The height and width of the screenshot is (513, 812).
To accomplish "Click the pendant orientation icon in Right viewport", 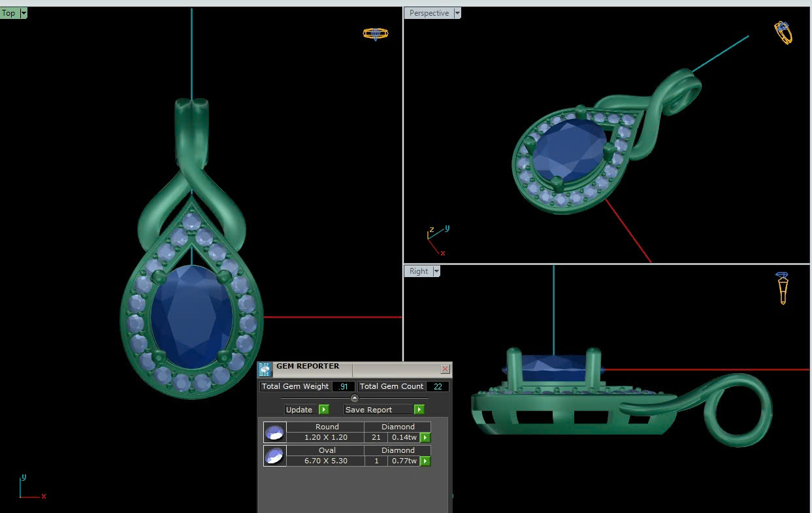I will click(x=783, y=288).
